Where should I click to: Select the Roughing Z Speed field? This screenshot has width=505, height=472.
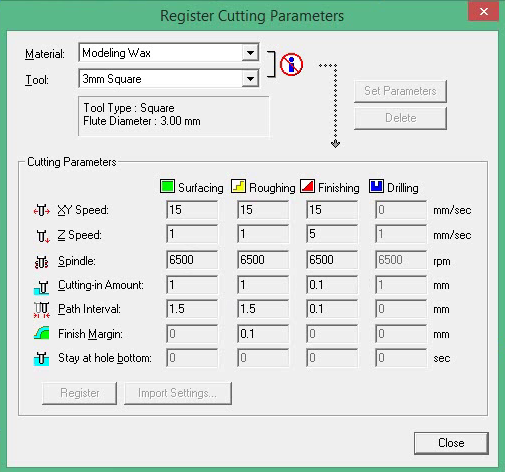pos(263,234)
